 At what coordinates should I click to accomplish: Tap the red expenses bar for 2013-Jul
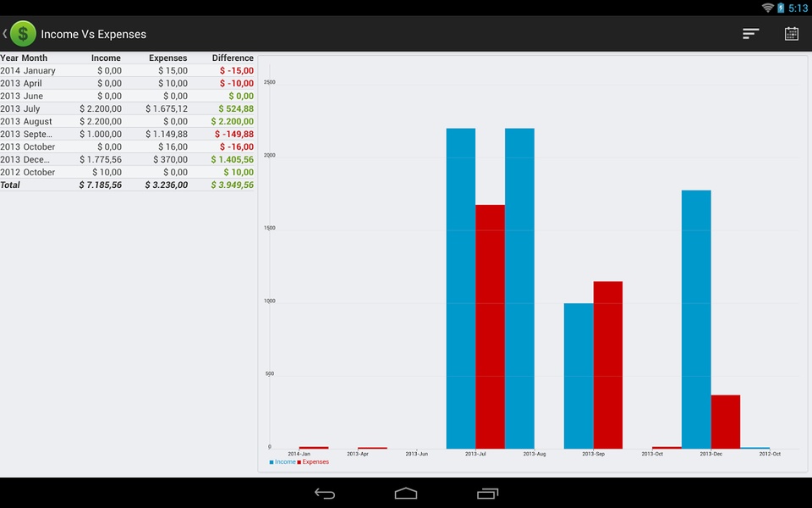tap(490, 327)
